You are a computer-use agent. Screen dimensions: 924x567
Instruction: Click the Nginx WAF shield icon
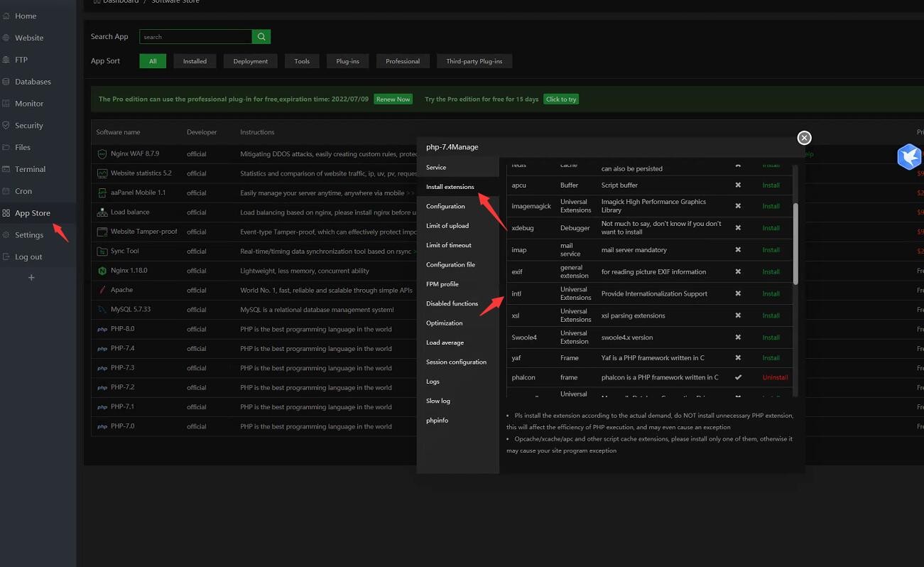tap(102, 153)
